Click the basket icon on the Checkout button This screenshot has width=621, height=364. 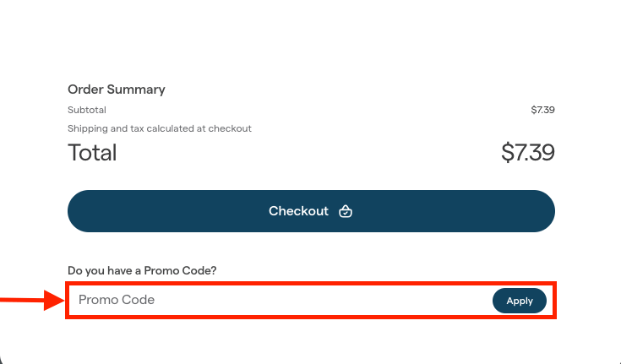(346, 211)
